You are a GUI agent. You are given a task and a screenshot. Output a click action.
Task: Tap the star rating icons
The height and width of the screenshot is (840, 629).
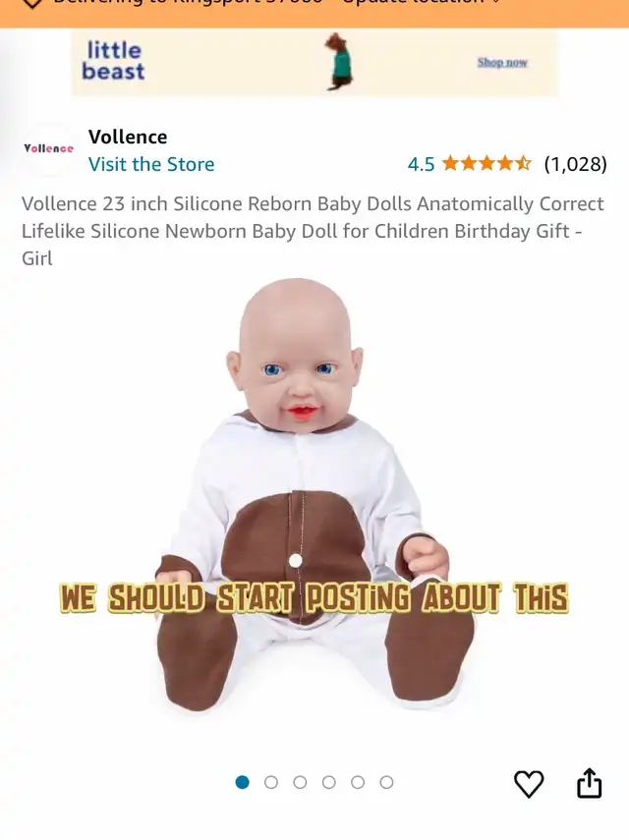(x=486, y=163)
